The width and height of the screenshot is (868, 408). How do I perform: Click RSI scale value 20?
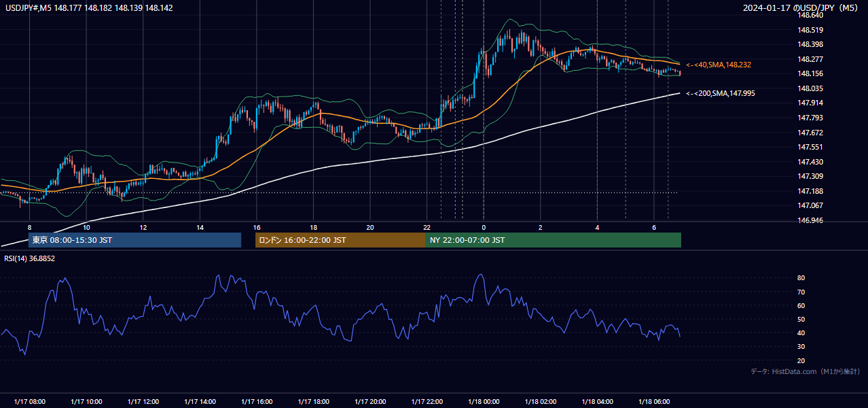tap(801, 360)
